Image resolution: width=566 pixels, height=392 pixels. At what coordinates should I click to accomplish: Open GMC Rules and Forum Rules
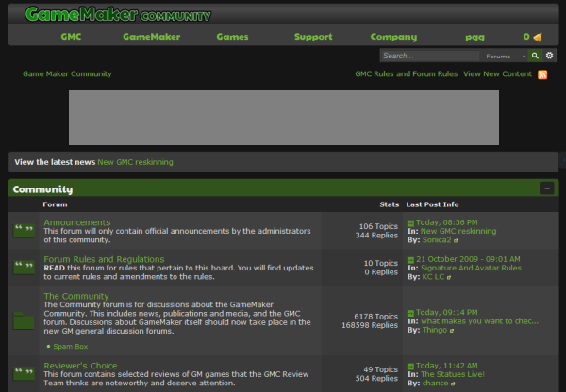pos(406,73)
